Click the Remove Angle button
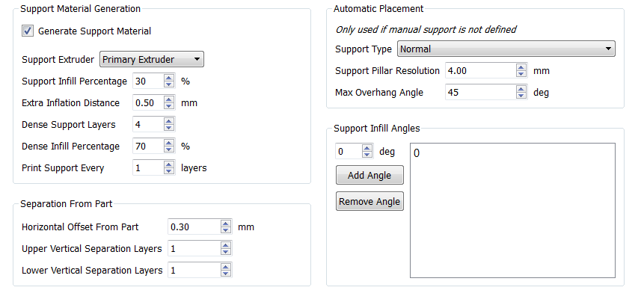This screenshot has width=644, height=308. (x=369, y=202)
